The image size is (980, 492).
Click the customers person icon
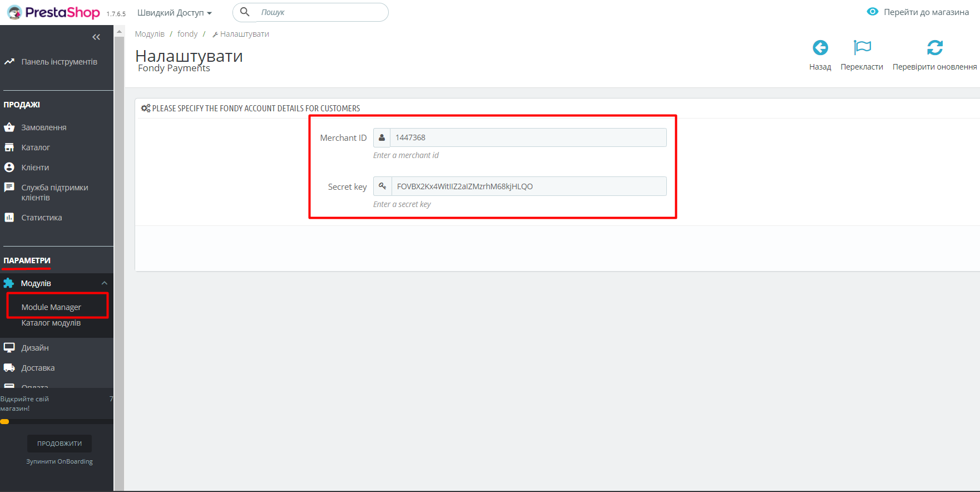pos(9,168)
